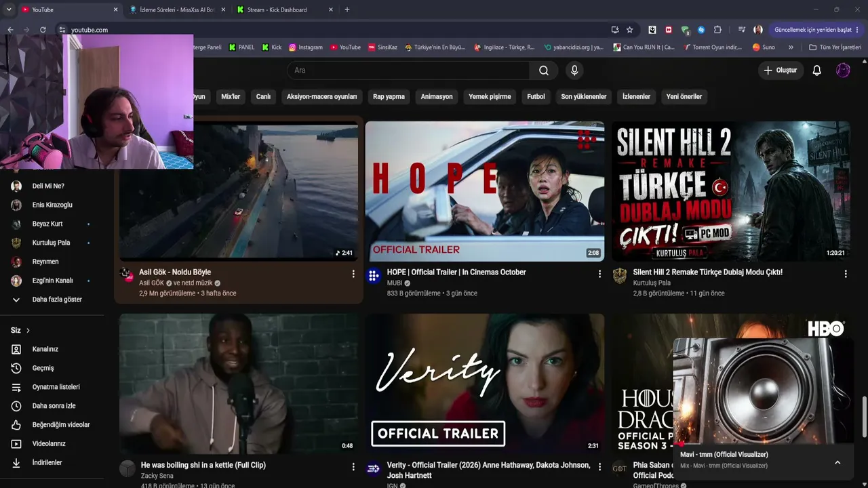Select the Animasyon filter chip
Screen dimensions: 868x488
click(x=437, y=97)
